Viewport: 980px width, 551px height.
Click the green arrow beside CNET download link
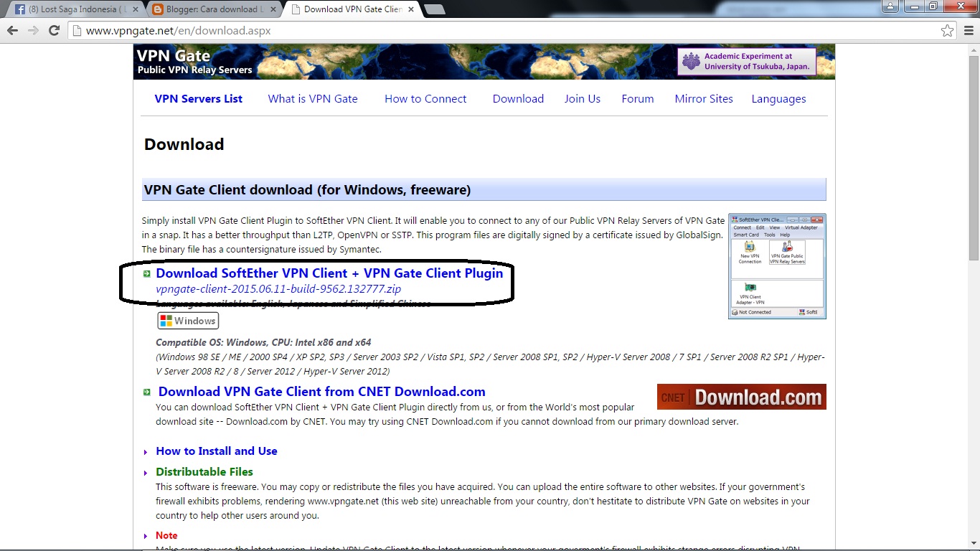click(x=146, y=392)
